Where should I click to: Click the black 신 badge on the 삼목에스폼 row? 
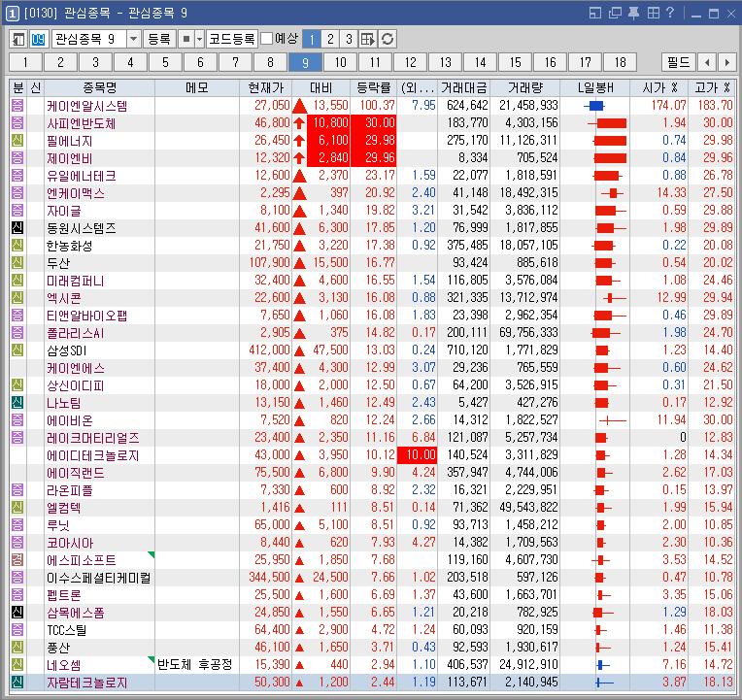click(x=17, y=613)
